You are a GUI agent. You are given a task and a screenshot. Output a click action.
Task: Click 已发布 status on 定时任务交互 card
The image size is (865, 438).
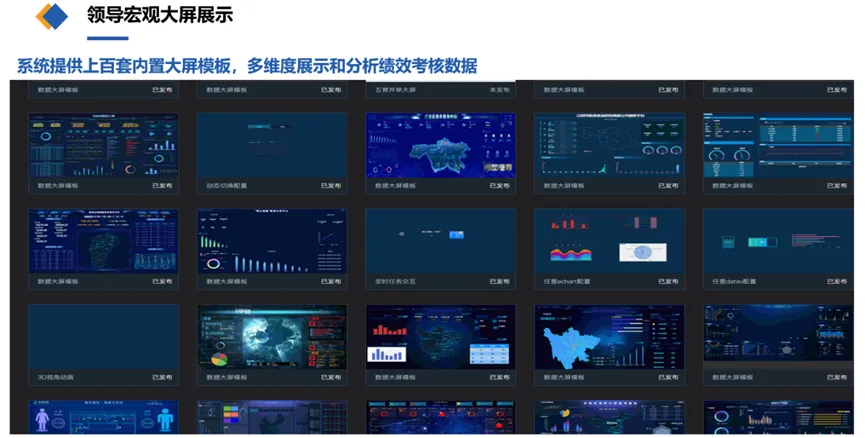[x=499, y=281]
